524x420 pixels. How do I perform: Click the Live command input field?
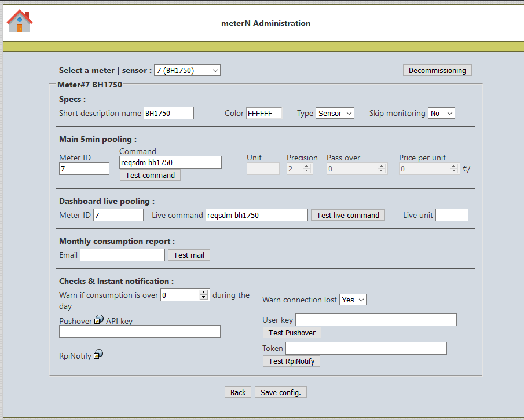pos(256,215)
